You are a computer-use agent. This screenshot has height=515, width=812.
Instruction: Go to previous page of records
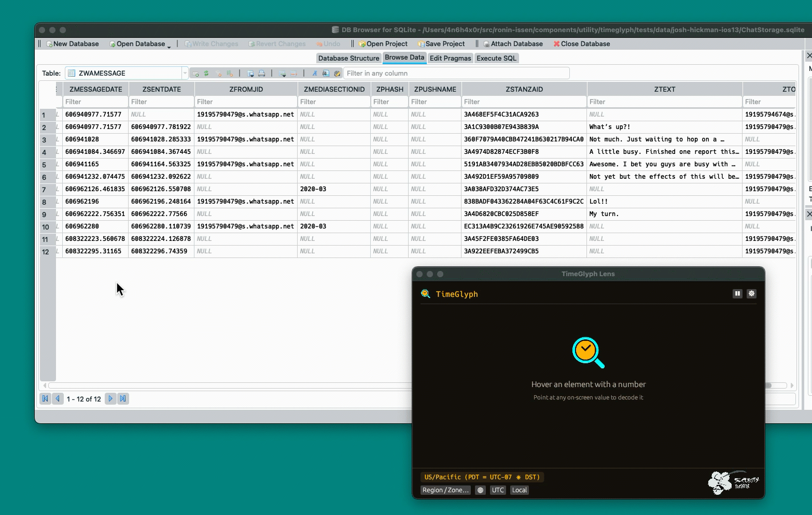click(x=58, y=399)
